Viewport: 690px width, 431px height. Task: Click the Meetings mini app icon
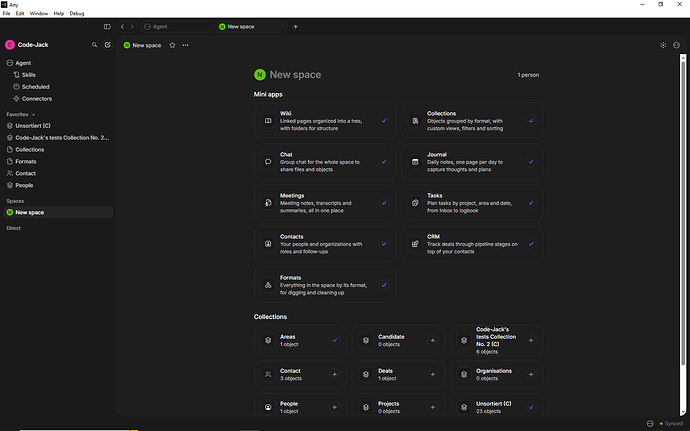point(268,203)
